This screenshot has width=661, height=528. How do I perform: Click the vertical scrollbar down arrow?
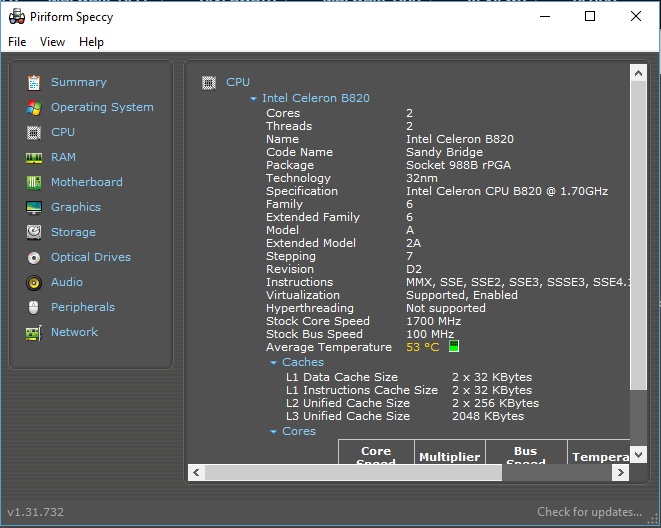639,454
